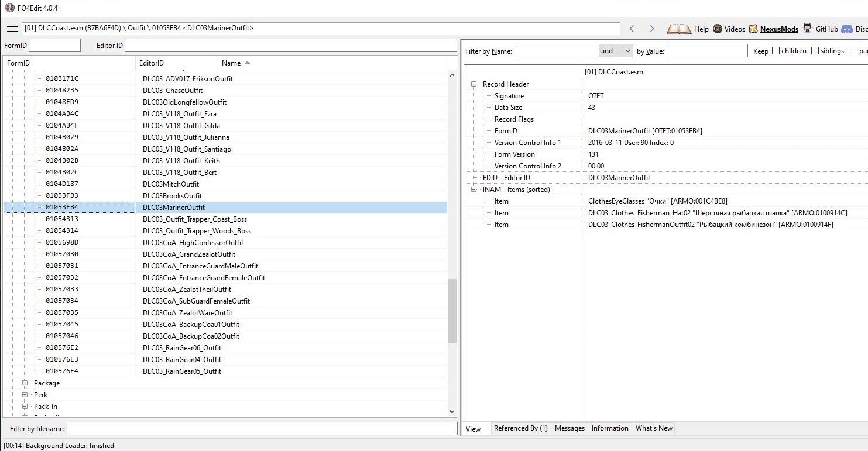Click the left tree vertical scrollbar thumb
This screenshot has height=451, width=868.
point(451,310)
